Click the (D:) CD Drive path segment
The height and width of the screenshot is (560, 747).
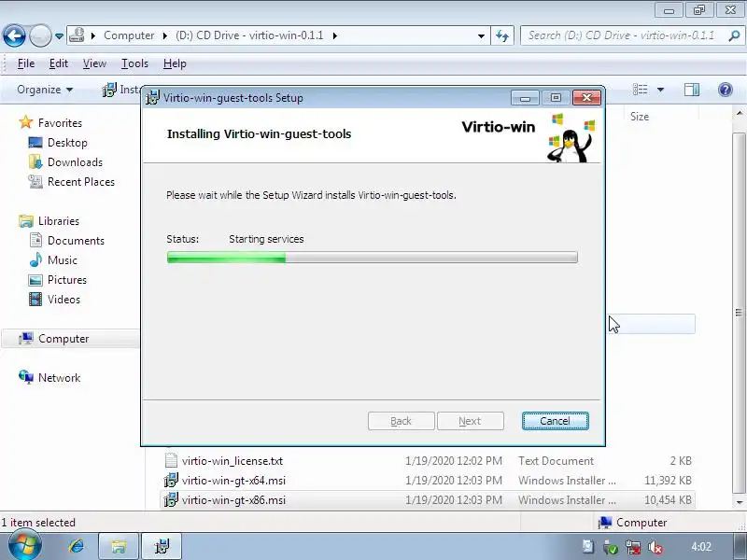(249, 35)
